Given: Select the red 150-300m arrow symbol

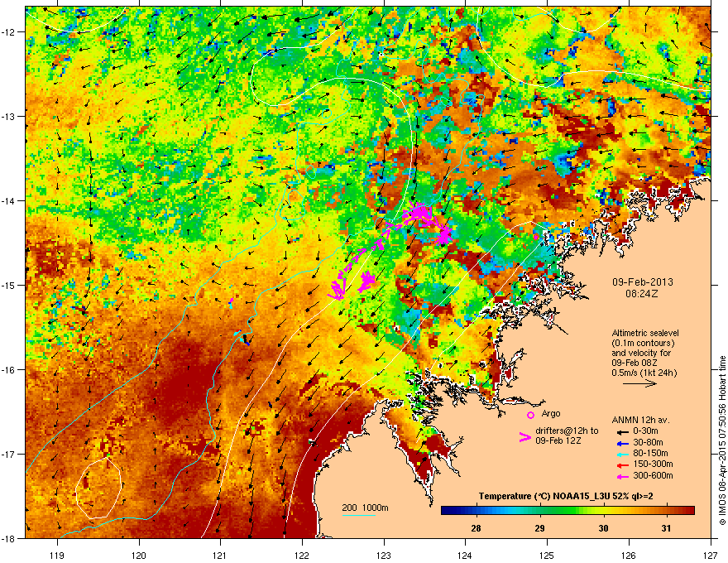Looking at the screenshot, I should pos(622,465).
